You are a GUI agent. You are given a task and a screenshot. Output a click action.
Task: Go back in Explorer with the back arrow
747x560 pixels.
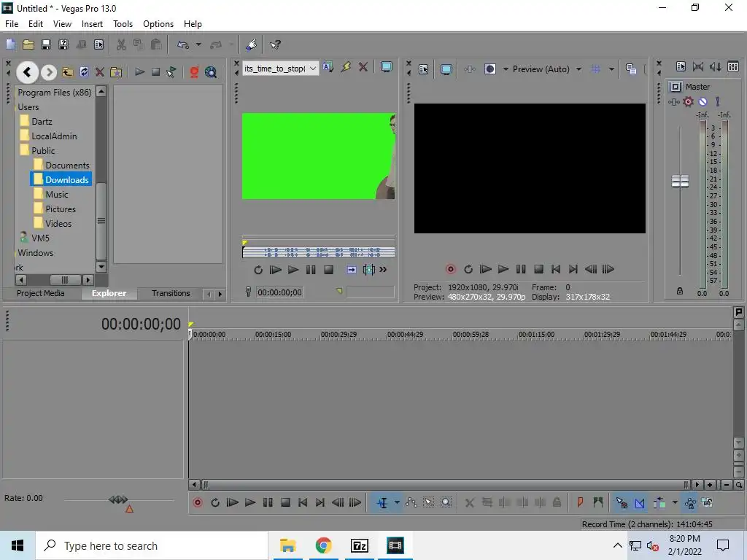[x=27, y=72]
